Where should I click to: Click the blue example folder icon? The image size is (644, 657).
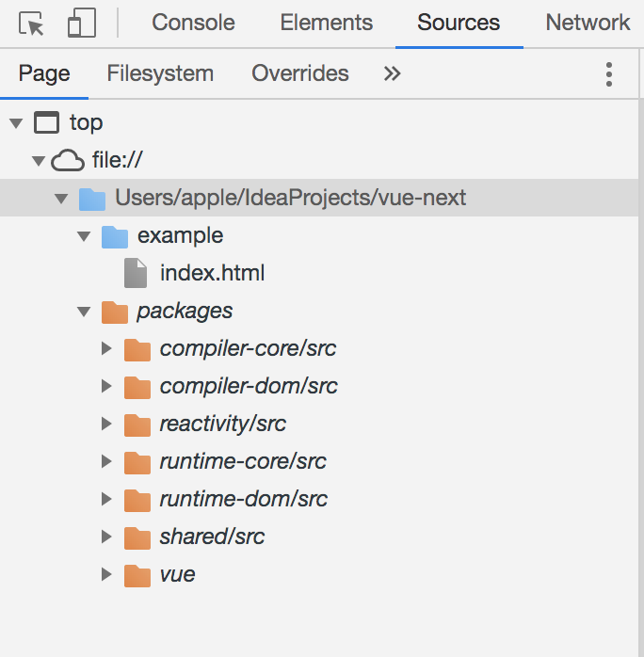(115, 237)
